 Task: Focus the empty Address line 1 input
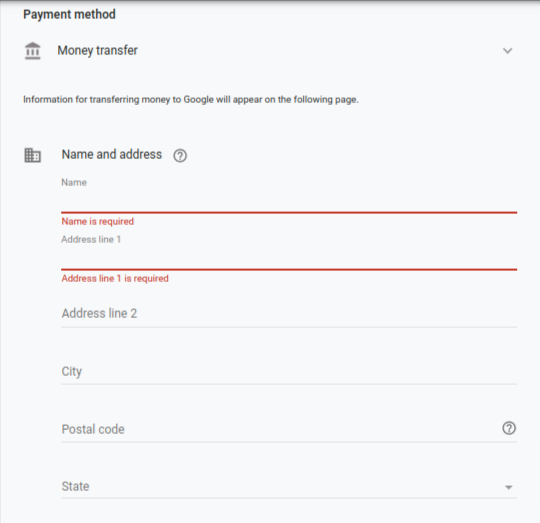pyautogui.click(x=289, y=258)
